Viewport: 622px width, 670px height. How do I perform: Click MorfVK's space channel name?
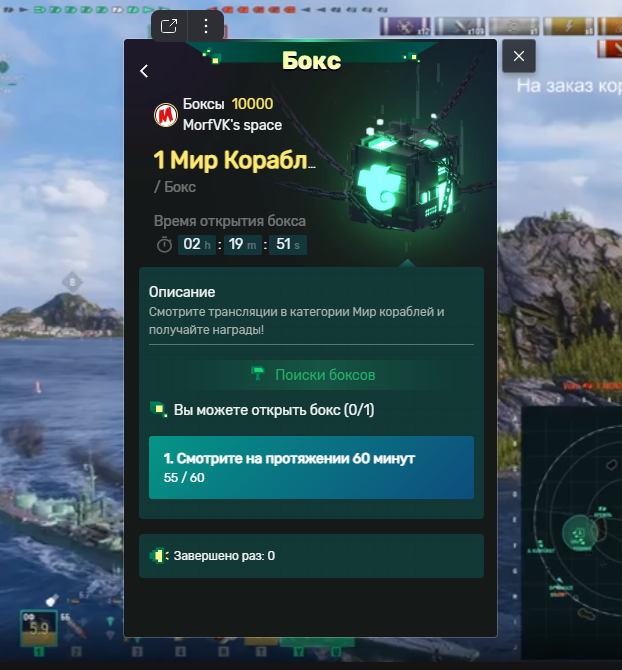click(232, 125)
